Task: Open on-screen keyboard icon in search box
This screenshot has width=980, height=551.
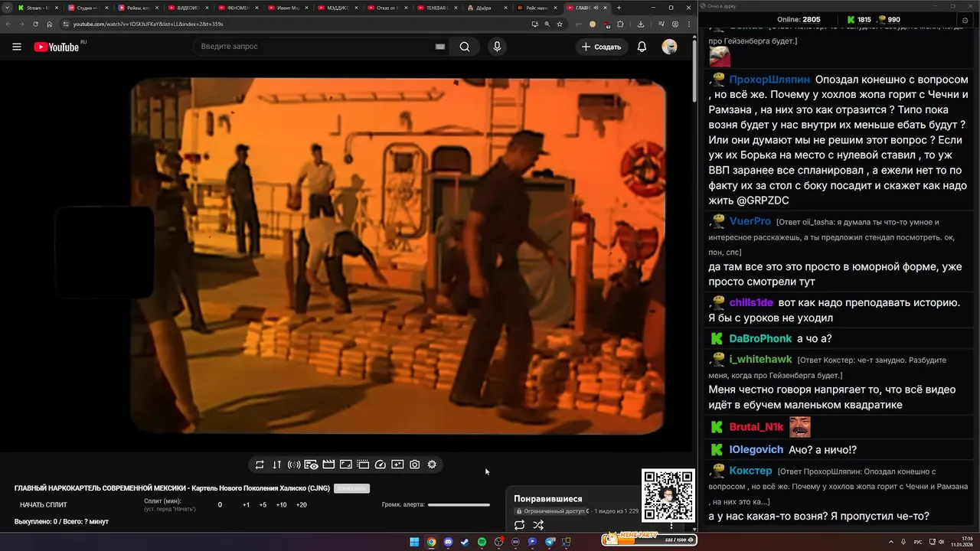Action: pyautogui.click(x=440, y=47)
